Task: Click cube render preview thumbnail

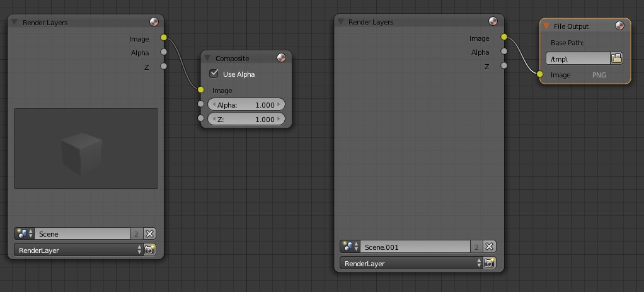Action: [x=86, y=149]
